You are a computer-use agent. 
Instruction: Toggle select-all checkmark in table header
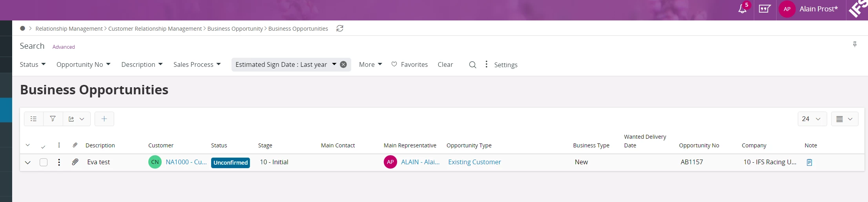point(43,146)
